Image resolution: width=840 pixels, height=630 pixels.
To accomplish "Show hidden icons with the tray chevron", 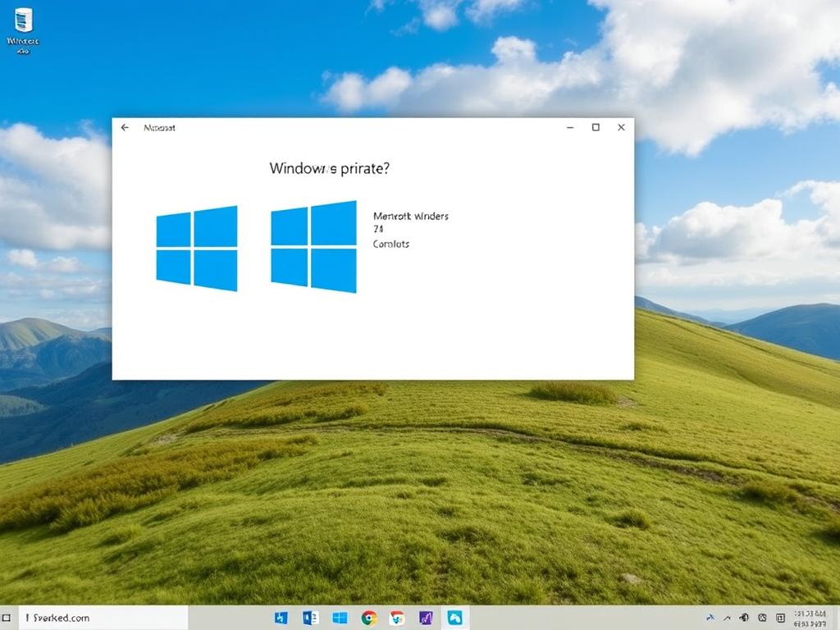I will (x=727, y=619).
